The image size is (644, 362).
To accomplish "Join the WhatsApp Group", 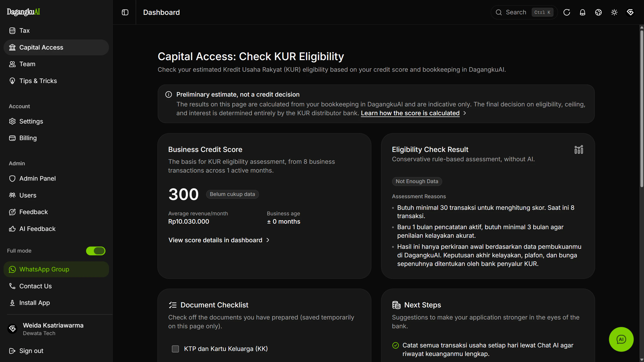I will coord(56,269).
